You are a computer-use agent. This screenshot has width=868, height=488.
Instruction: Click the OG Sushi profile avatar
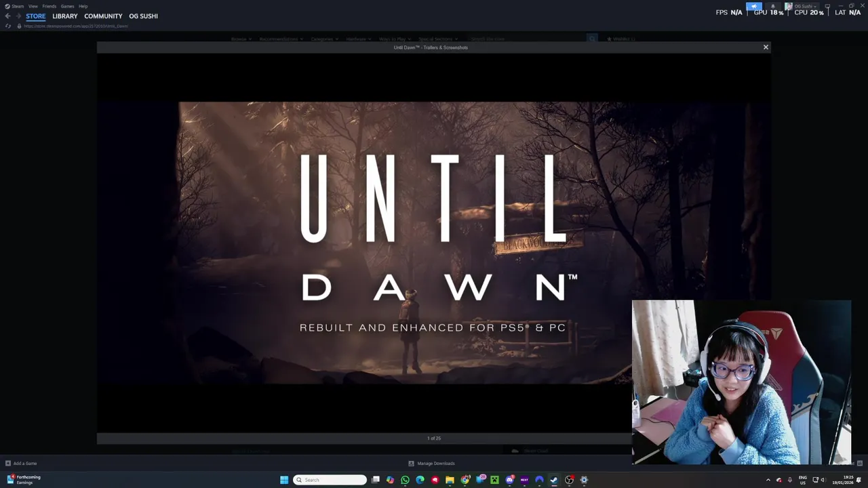pos(789,6)
